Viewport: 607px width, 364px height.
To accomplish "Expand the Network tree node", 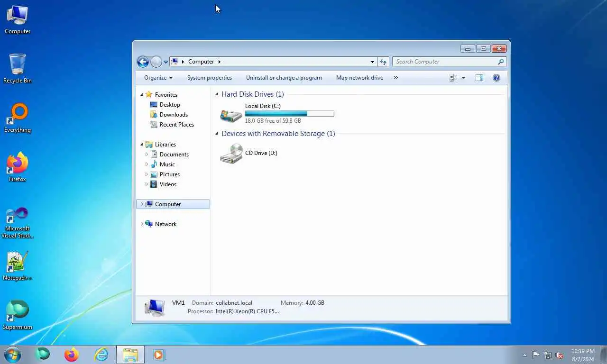I will click(x=142, y=224).
